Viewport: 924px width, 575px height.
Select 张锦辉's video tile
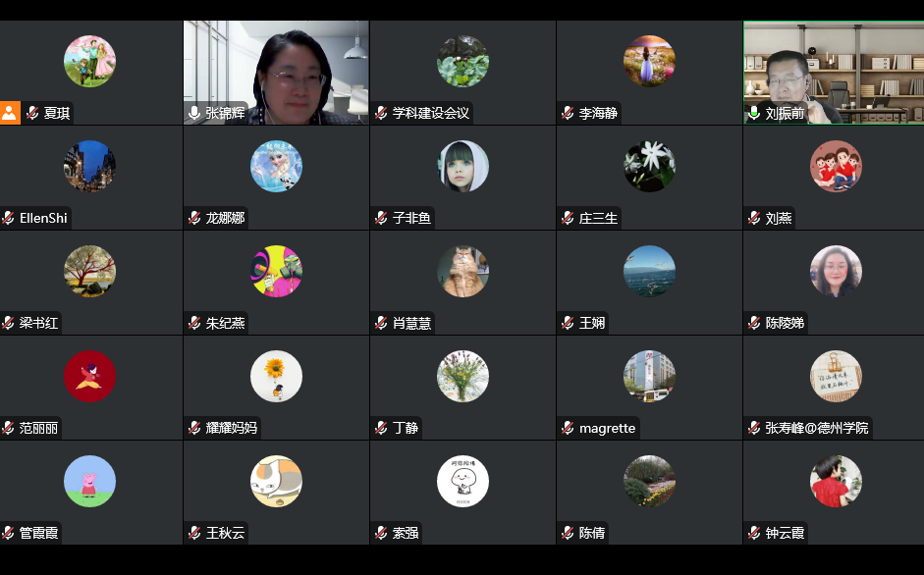click(x=276, y=73)
